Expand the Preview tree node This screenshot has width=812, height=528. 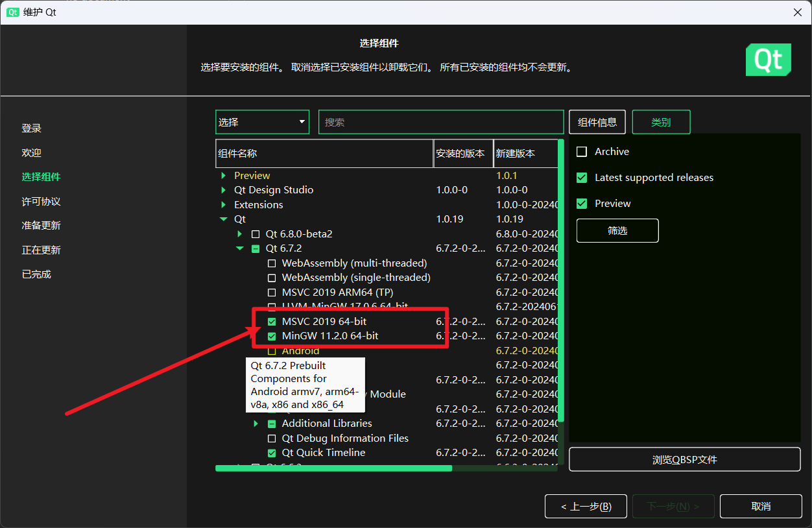pyautogui.click(x=223, y=176)
